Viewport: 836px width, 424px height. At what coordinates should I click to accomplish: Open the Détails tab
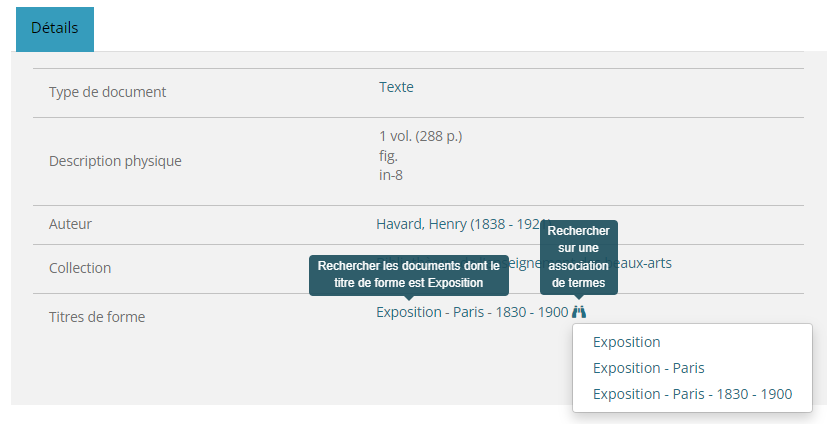(55, 28)
